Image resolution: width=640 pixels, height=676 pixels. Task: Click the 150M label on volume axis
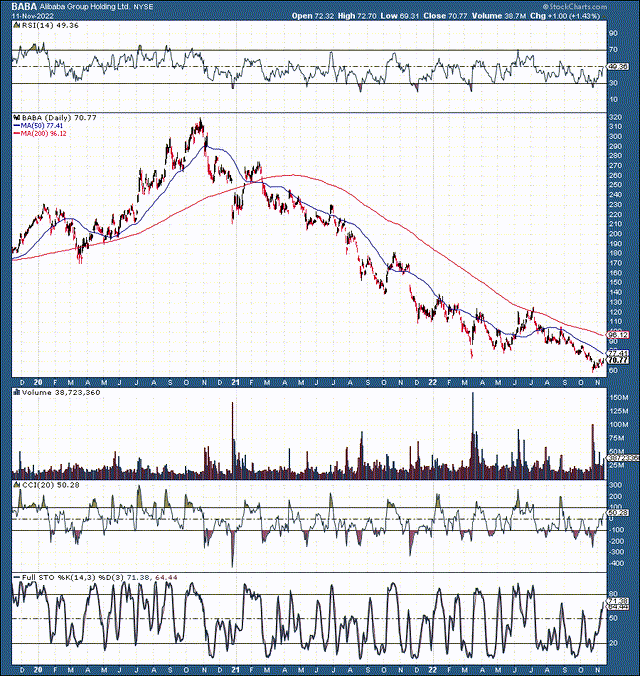point(618,397)
